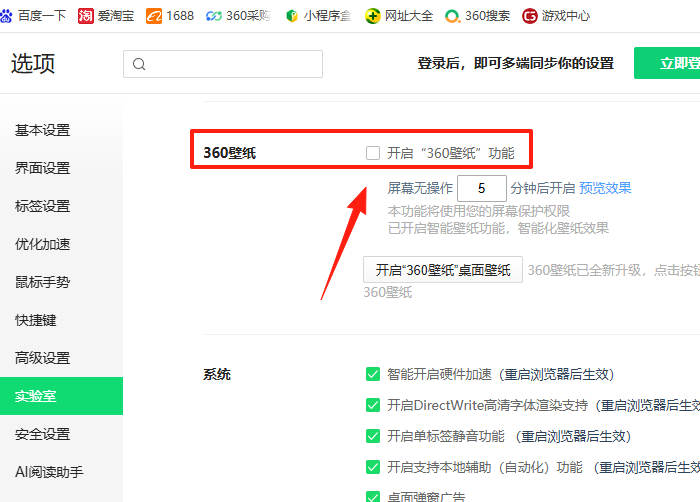Go to 优化加速 section
700x502 pixels.
[62, 244]
